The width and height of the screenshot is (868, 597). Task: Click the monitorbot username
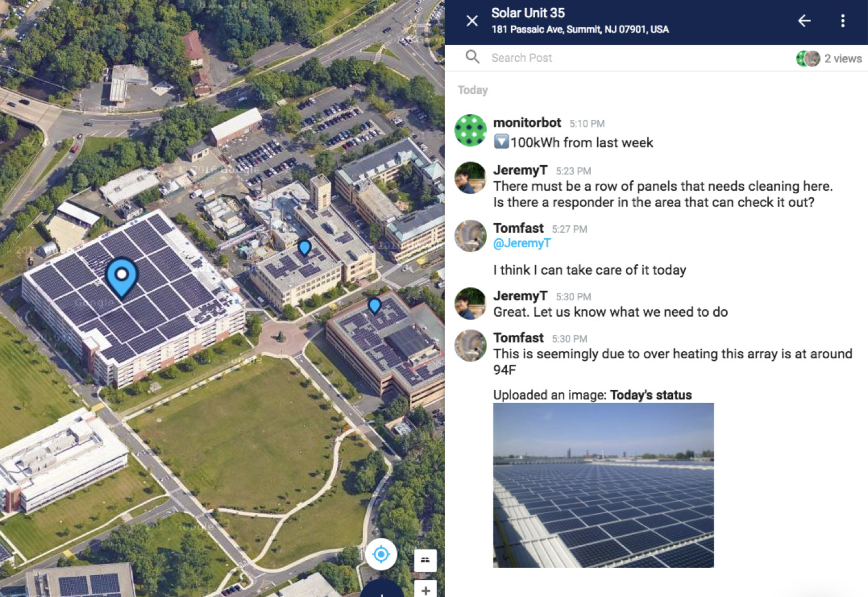pos(527,123)
